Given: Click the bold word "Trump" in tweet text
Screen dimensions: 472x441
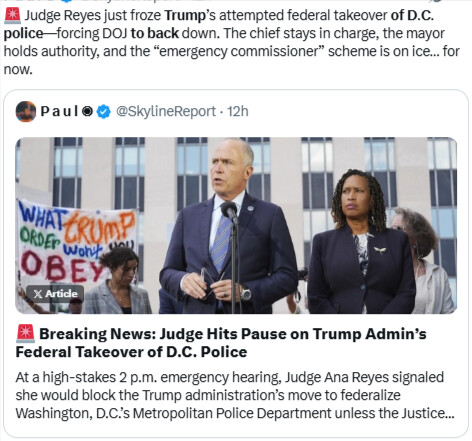Looking at the screenshot, I should (185, 15).
